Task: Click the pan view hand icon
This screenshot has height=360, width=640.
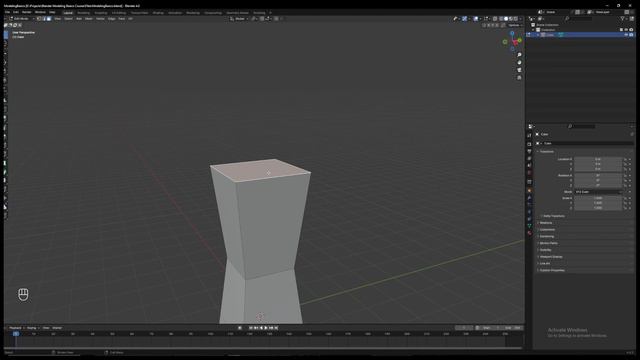Action: pyautogui.click(x=519, y=62)
